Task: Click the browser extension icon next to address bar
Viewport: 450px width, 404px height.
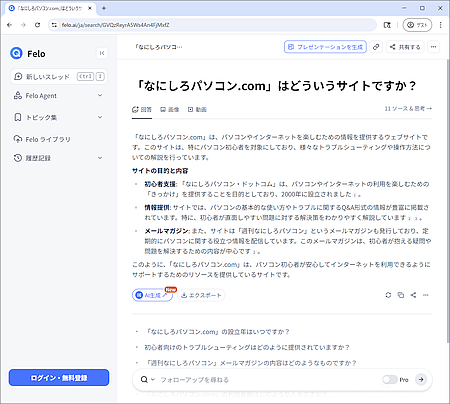Action: 387,25
